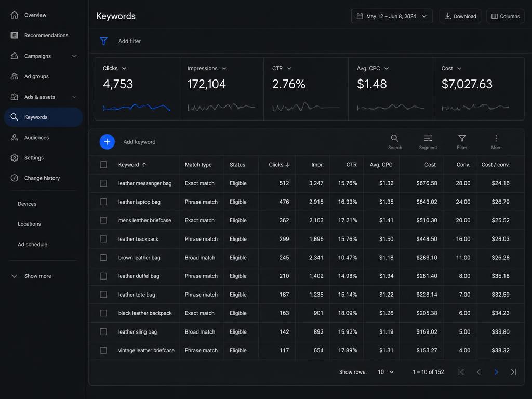Select the leather laptop bag row checkbox
The width and height of the screenshot is (532, 399).
click(103, 202)
